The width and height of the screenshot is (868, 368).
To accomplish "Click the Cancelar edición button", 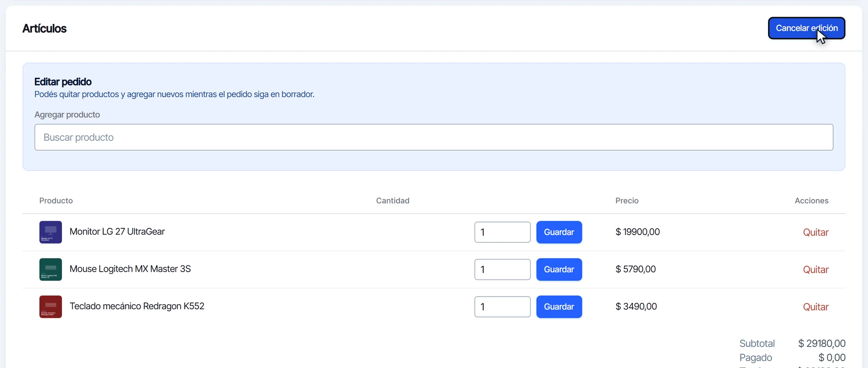I will coord(807,28).
